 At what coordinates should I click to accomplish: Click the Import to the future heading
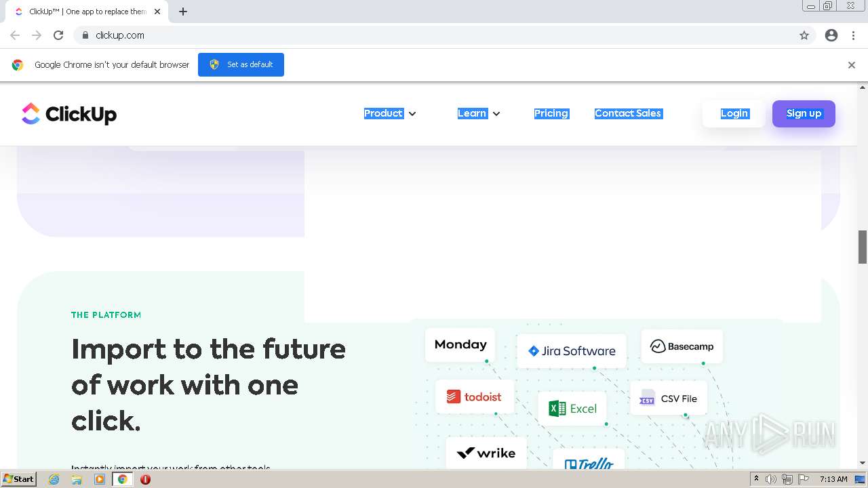(208, 385)
